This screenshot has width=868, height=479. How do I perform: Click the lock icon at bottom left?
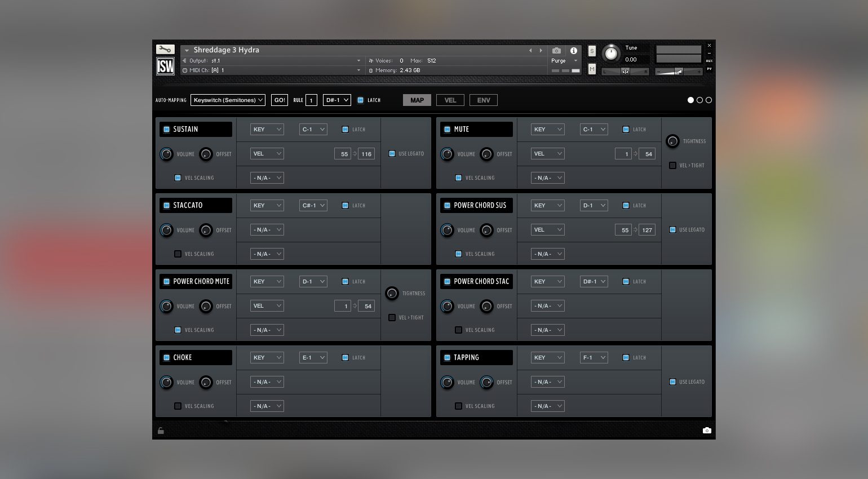tap(161, 431)
